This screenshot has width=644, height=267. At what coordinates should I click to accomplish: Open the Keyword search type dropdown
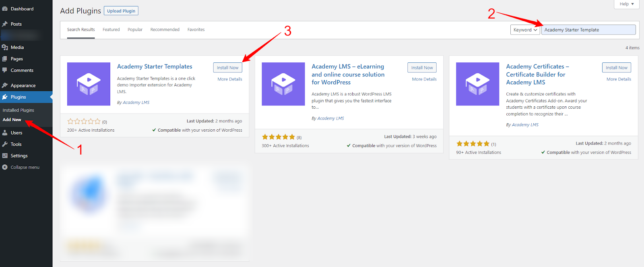(525, 30)
